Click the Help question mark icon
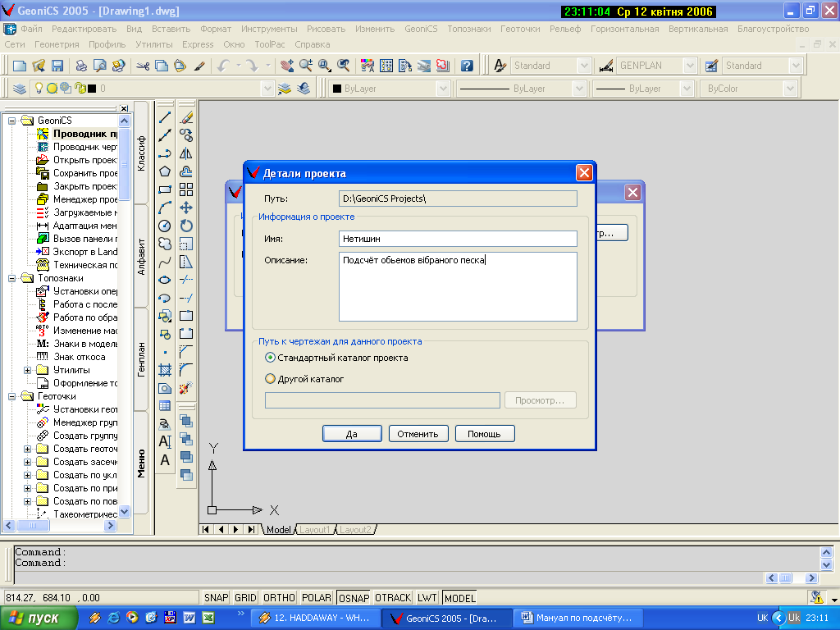840x630 pixels. 467,66
